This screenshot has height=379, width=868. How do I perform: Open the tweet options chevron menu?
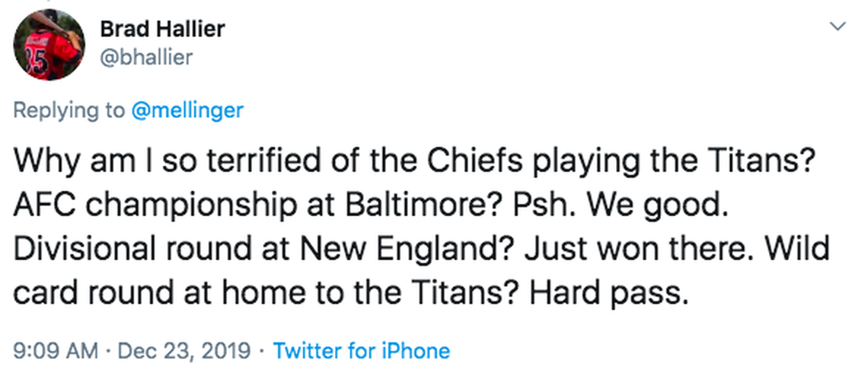tap(838, 27)
